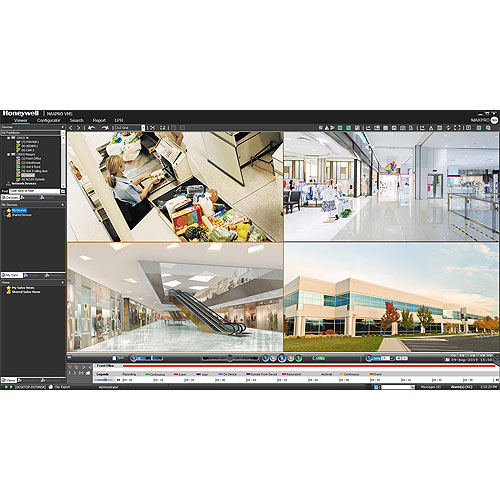Click the highlighted center round playback button
The height and width of the screenshot is (500, 500).
(282, 358)
